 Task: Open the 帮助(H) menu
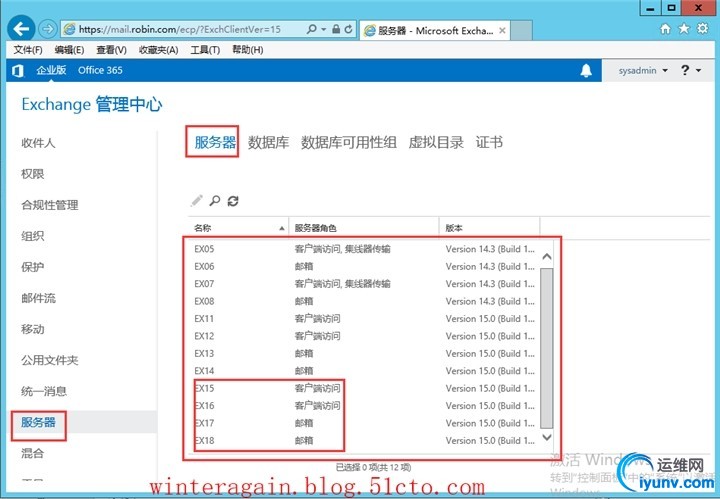point(248,50)
